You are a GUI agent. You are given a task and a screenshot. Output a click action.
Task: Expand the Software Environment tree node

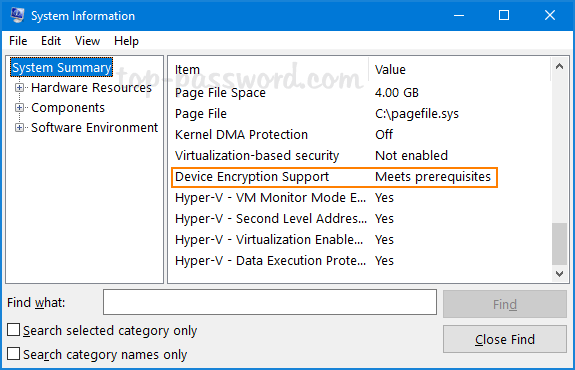pos(19,128)
